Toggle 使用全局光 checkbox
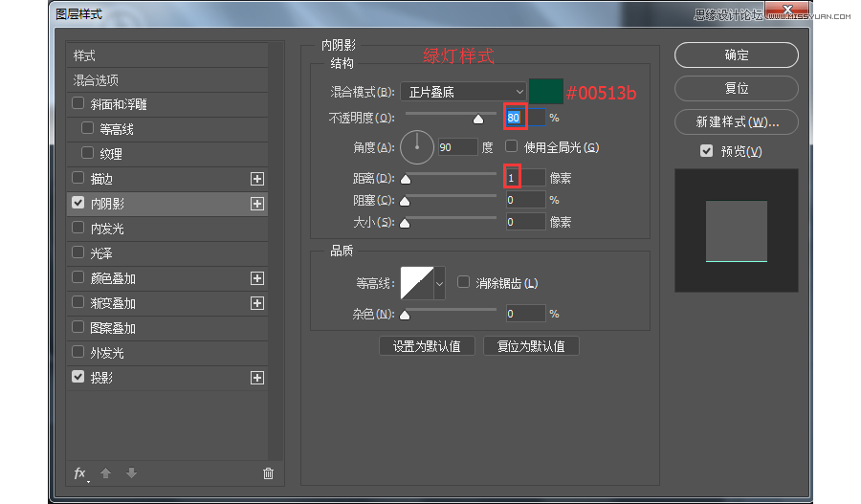Screen dimensions: 861x504 [511, 146]
